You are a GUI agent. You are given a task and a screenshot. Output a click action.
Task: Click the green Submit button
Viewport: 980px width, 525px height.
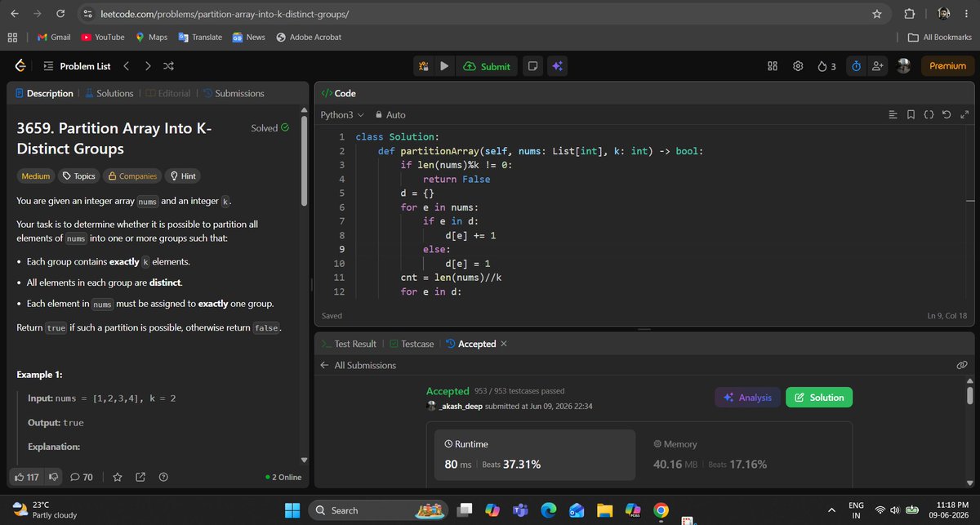point(487,66)
